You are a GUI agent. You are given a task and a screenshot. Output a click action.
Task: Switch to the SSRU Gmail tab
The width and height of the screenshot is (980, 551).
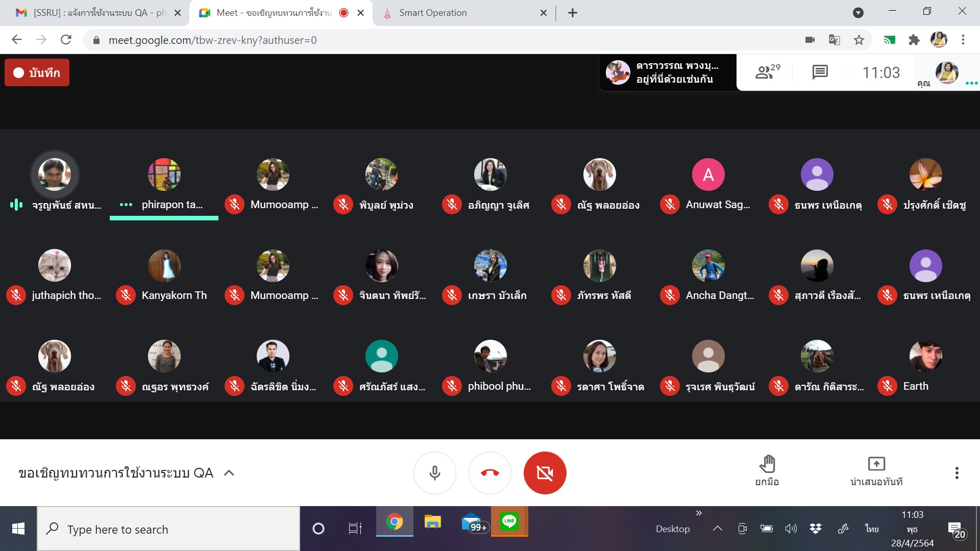(x=97, y=13)
